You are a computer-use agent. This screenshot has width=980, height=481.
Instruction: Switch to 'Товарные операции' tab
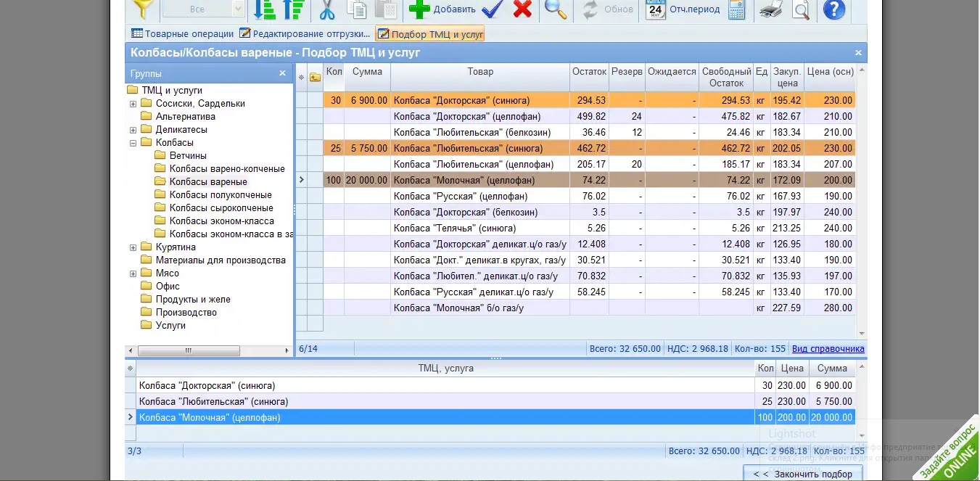pyautogui.click(x=182, y=33)
